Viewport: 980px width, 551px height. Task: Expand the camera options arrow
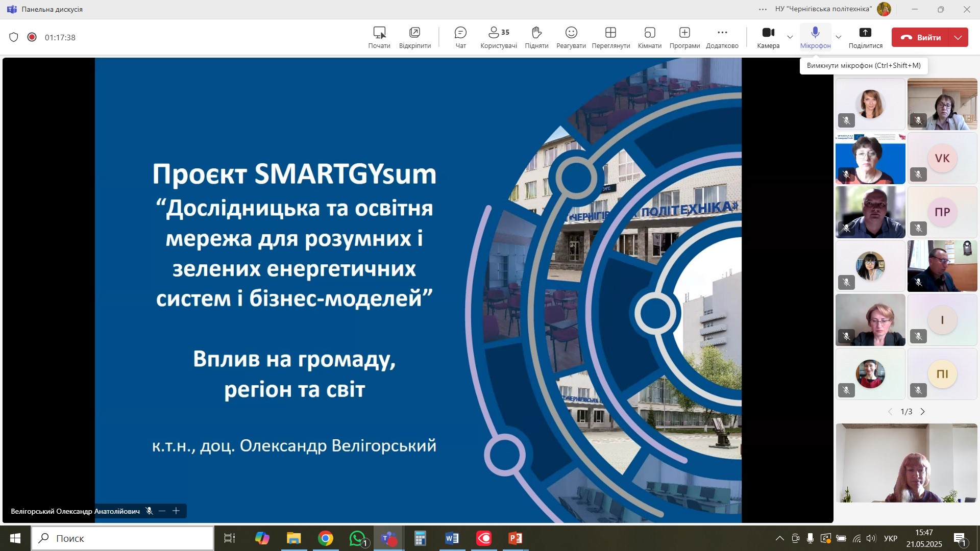[x=790, y=37]
